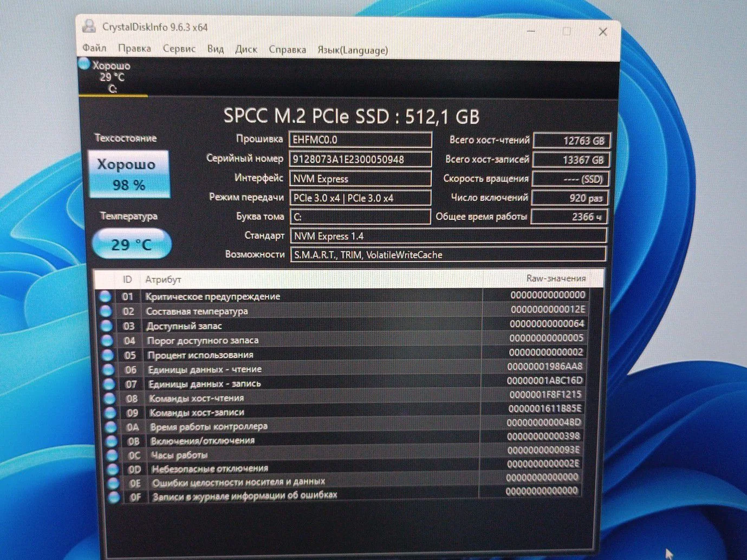Click status icon of Включения/отключения row
The height and width of the screenshot is (560, 747).
click(112, 441)
